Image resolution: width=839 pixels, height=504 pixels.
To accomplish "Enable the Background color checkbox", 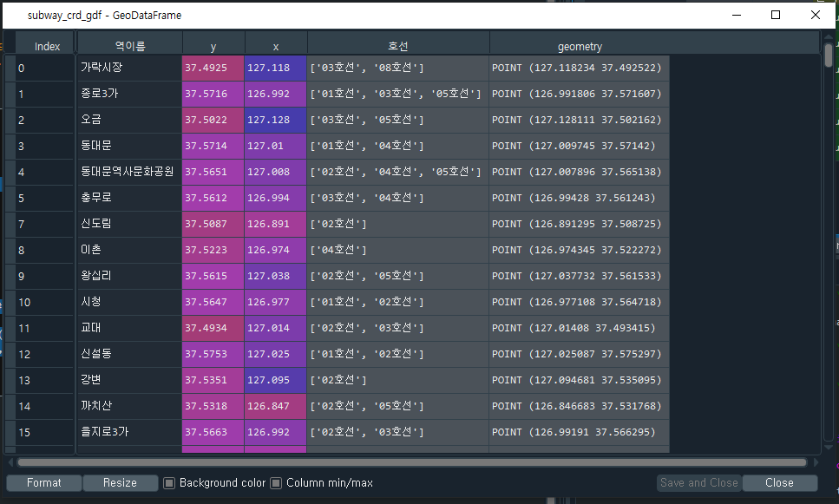I will click(169, 483).
